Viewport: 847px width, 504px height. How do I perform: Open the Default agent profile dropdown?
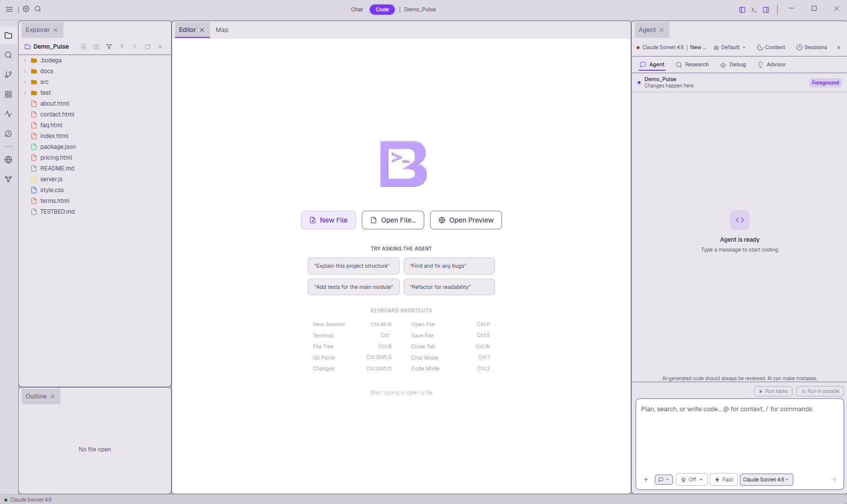(730, 47)
